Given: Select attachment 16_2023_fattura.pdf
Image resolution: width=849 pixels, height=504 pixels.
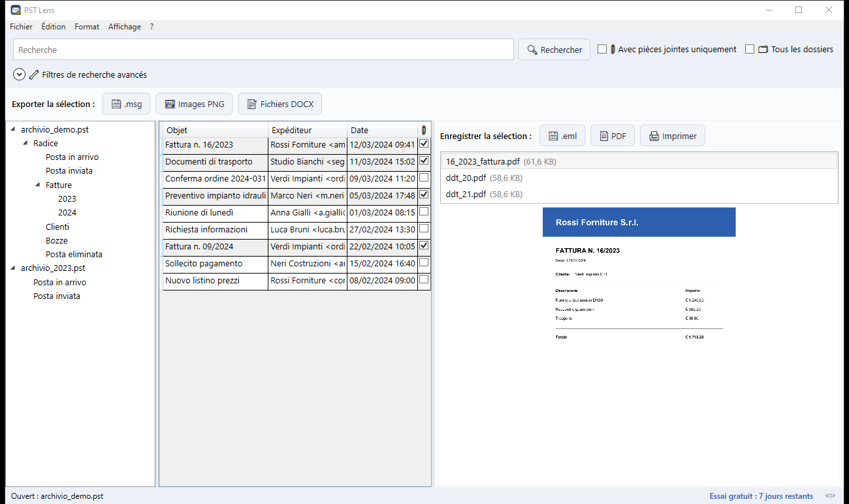Looking at the screenshot, I should (639, 161).
